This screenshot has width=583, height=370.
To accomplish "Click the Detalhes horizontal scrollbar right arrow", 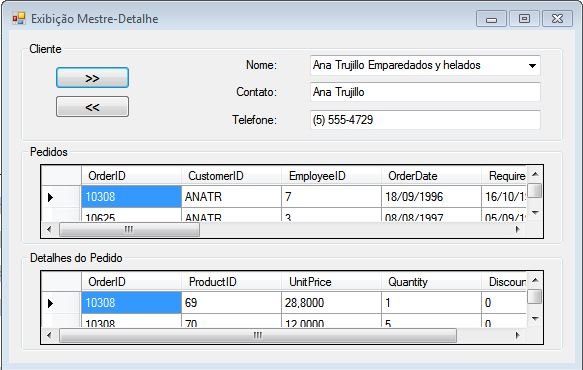I will click(518, 335).
